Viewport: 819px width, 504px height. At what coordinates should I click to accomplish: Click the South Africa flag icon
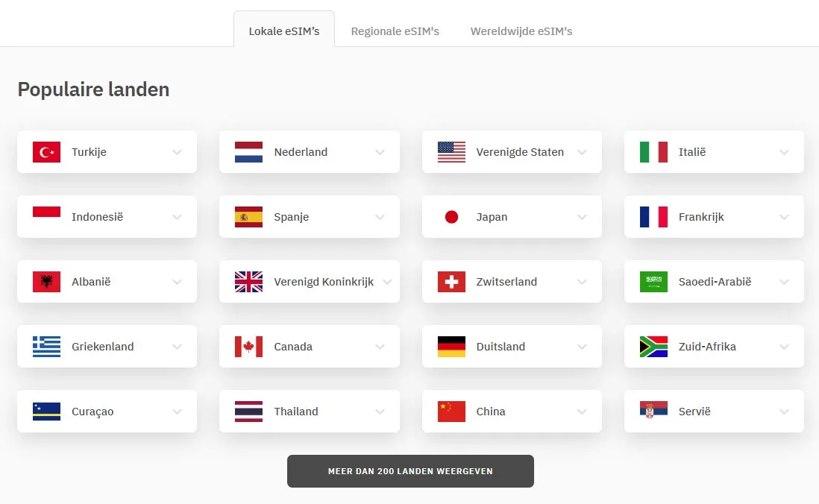click(653, 347)
